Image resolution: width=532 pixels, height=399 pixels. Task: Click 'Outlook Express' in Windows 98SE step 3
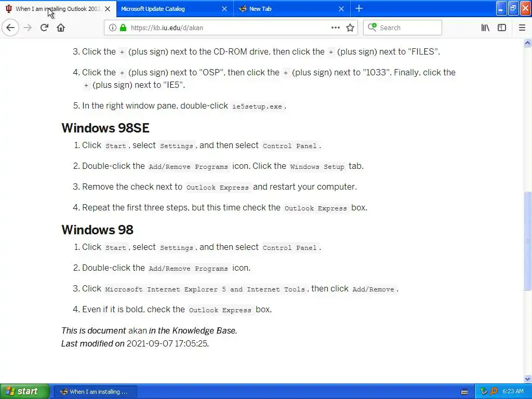click(x=218, y=188)
